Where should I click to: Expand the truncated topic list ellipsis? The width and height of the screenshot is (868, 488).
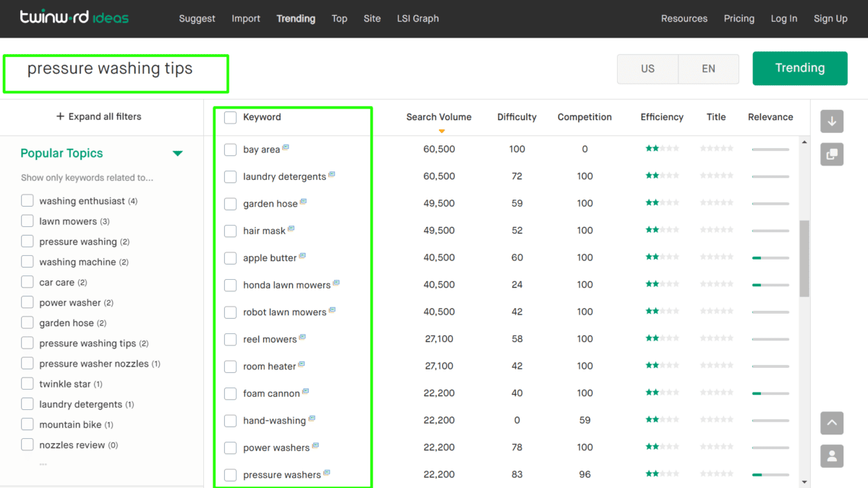tap(42, 463)
